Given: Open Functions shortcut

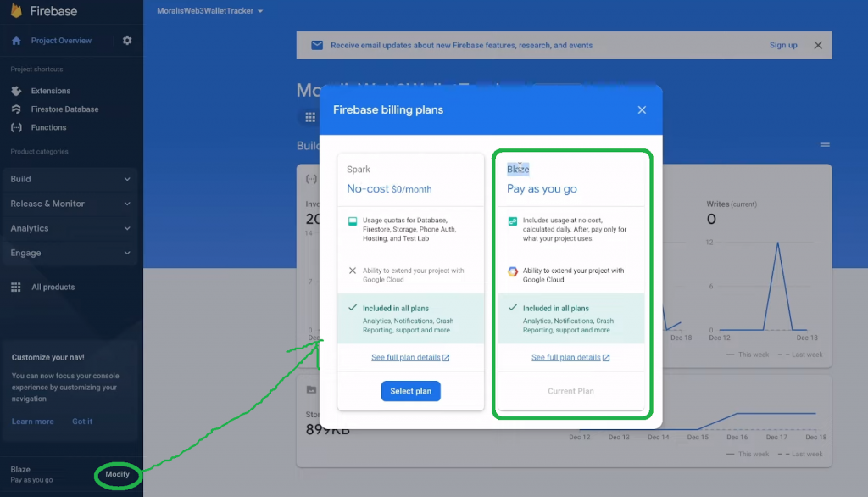Looking at the screenshot, I should click(x=48, y=127).
